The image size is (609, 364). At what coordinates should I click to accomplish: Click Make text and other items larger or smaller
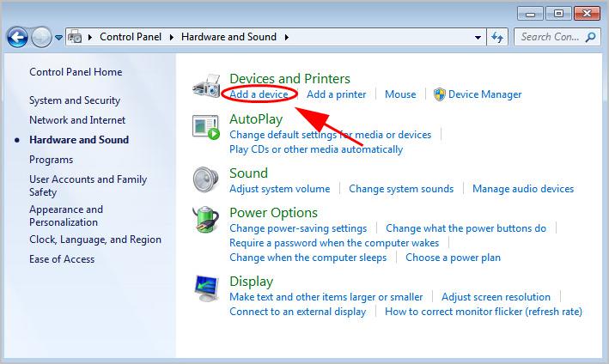(x=326, y=297)
